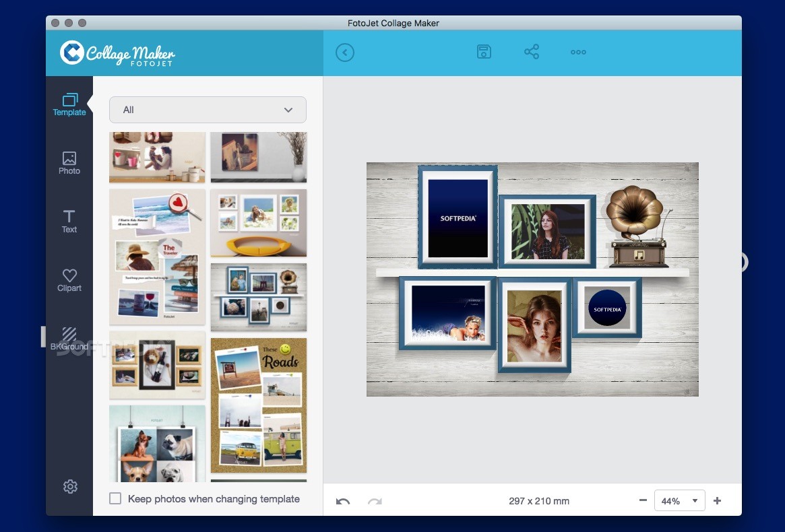Image resolution: width=785 pixels, height=532 pixels.
Task: Open the more options ellipsis menu
Action: tap(578, 52)
